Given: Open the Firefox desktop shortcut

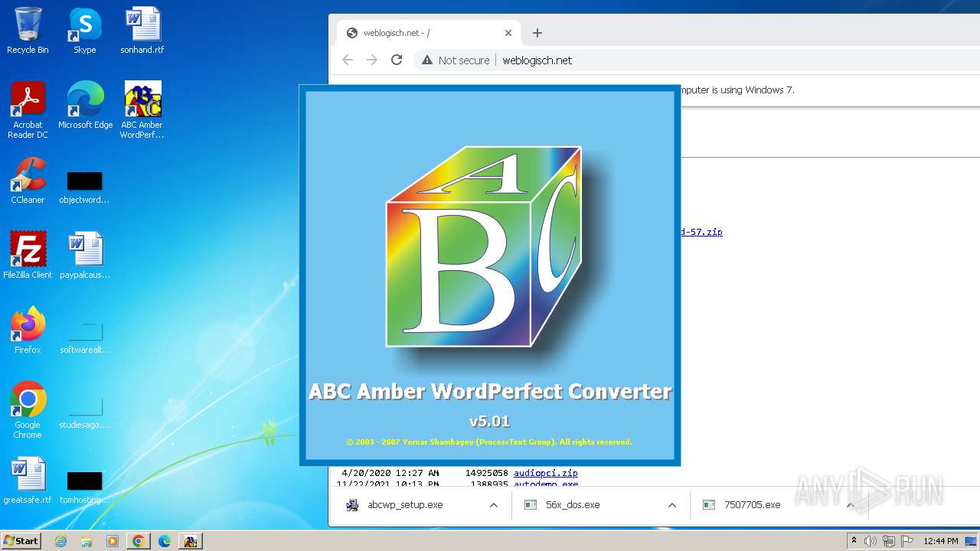Looking at the screenshot, I should click(28, 330).
